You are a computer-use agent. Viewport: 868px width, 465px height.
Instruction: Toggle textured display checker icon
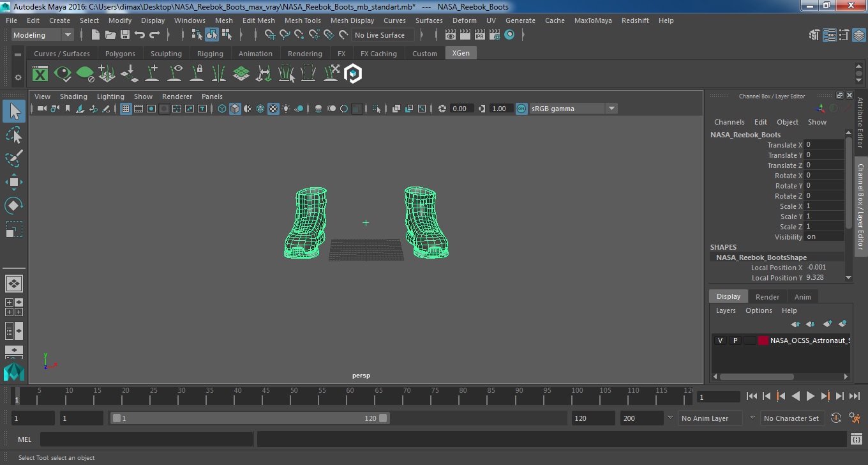(273, 109)
